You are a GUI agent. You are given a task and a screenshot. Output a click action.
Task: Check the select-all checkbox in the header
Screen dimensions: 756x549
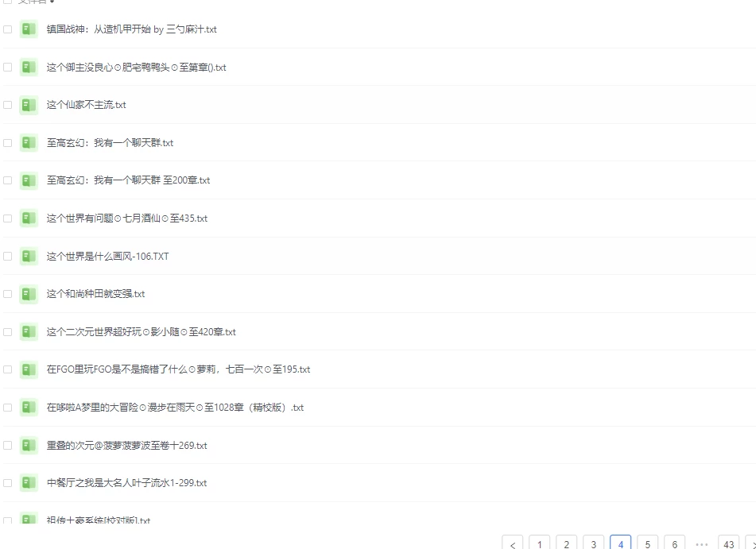tap(7, 2)
